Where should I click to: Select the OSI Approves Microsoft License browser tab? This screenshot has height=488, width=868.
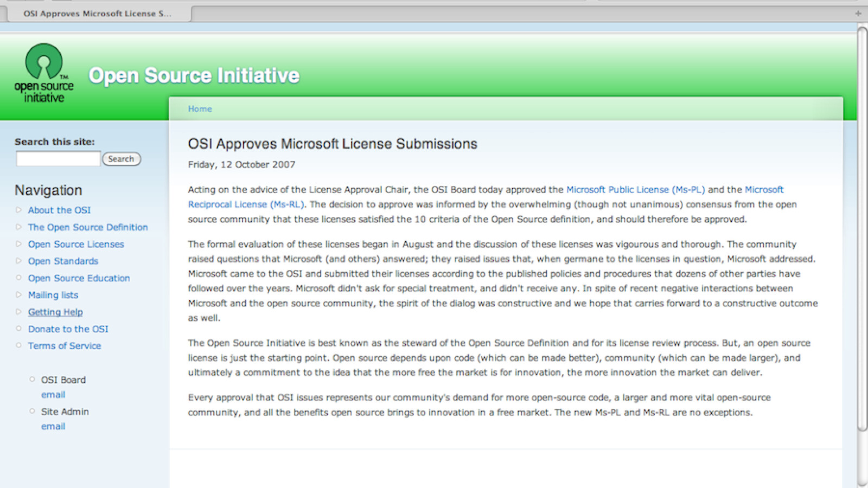click(x=97, y=14)
